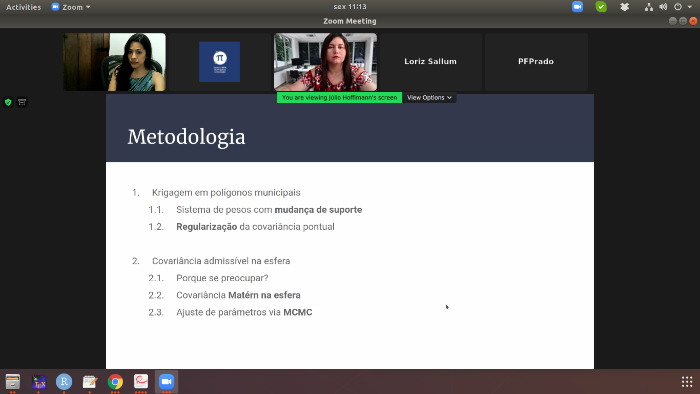Expand the system menu arrow
The width and height of the screenshot is (700, 394).
[x=690, y=7]
